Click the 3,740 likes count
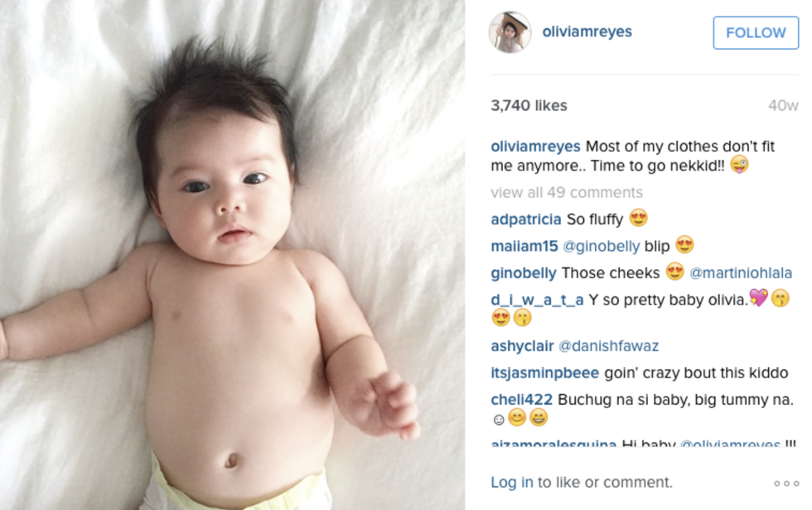 tap(529, 105)
